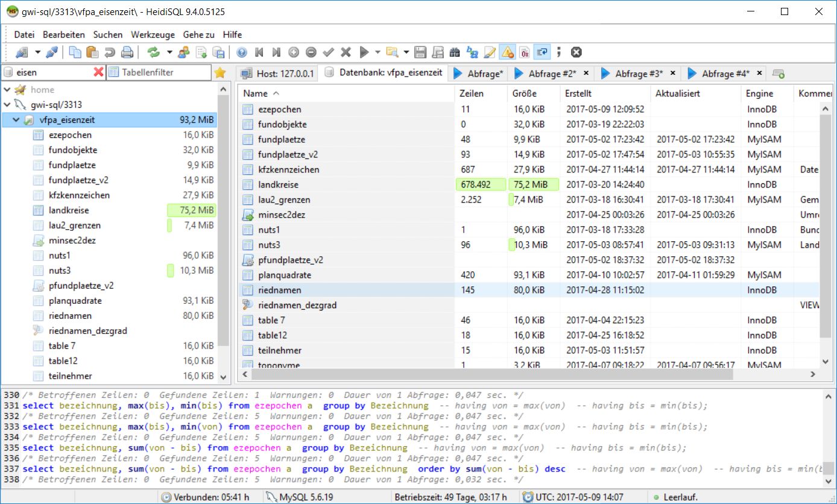Image resolution: width=837 pixels, height=504 pixels.
Task: Add a new query tab icon
Action: [x=779, y=74]
